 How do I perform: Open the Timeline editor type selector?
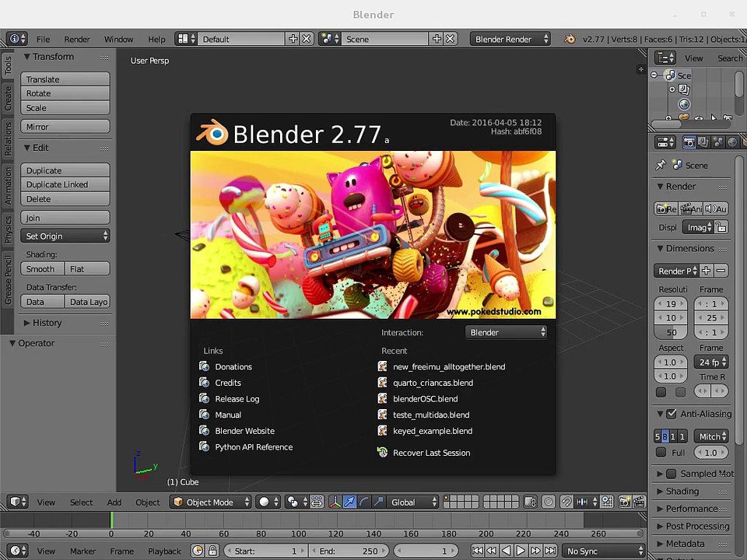click(x=18, y=551)
